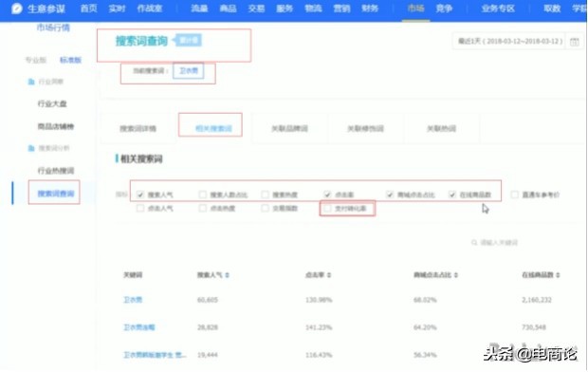Screen dimensions: 588x372
Task: Open the 卫衣男连帽 keyword link
Action: tap(138, 327)
